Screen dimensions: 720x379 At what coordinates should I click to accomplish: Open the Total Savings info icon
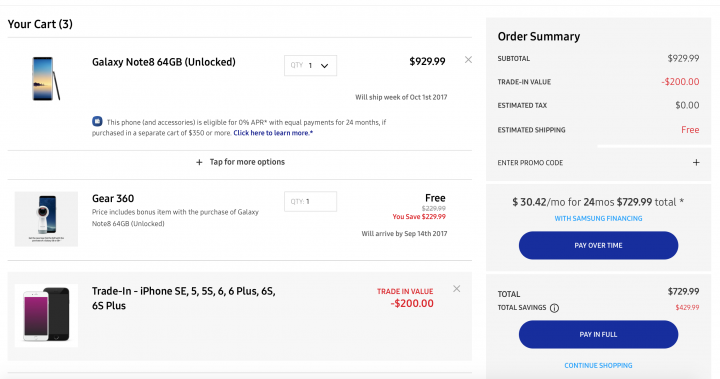(x=554, y=308)
